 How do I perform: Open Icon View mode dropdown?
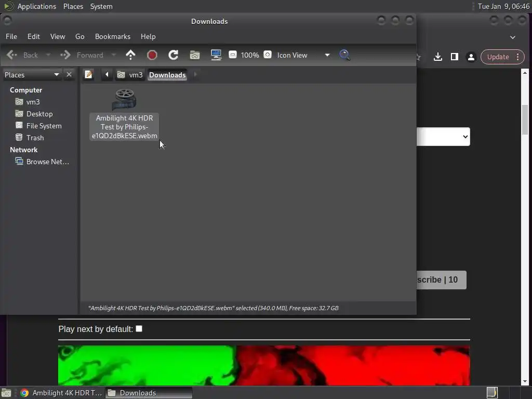point(303,55)
